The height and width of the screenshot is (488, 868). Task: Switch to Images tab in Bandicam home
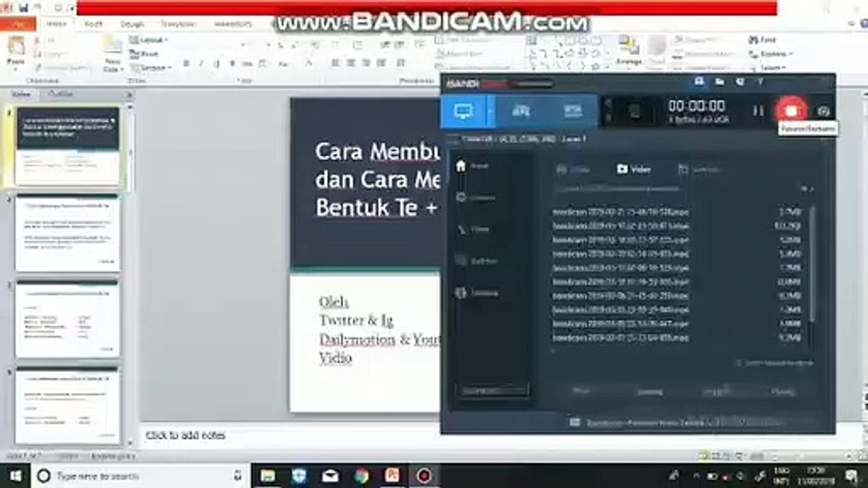coord(698,169)
